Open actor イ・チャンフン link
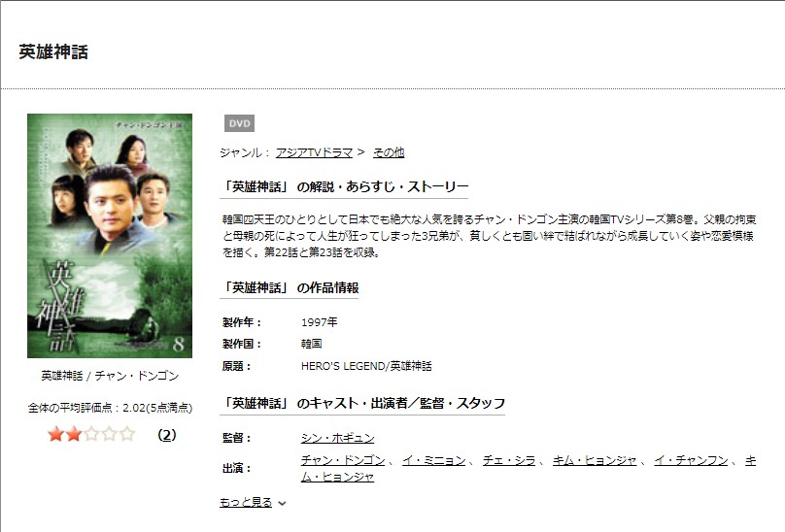785x532 pixels. pos(691,460)
